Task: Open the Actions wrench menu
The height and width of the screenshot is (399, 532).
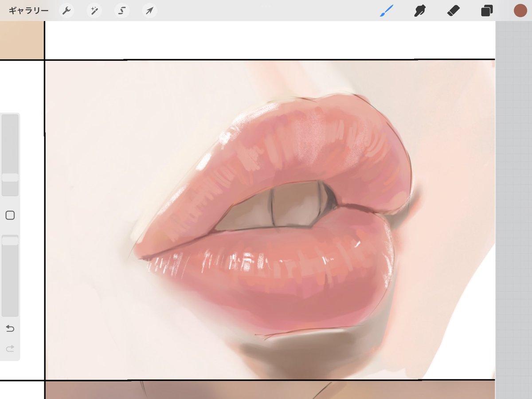Action: pos(66,11)
